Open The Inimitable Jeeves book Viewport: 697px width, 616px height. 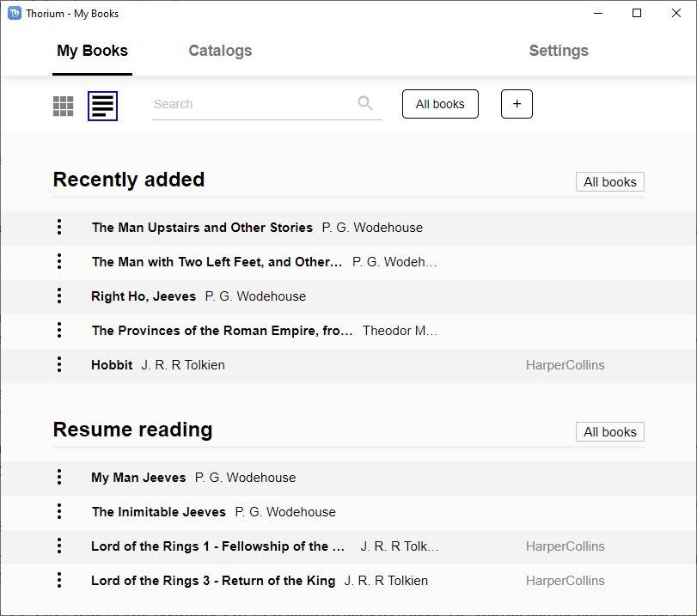159,512
